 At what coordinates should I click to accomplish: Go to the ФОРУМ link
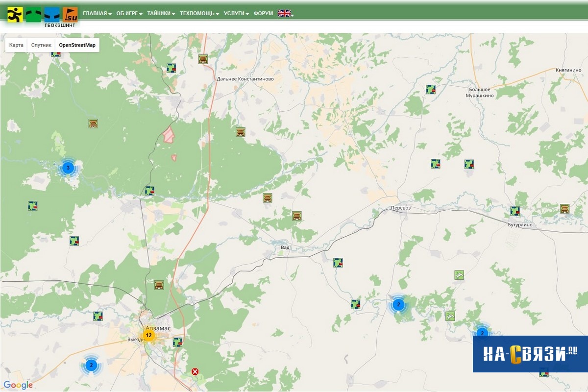point(263,14)
